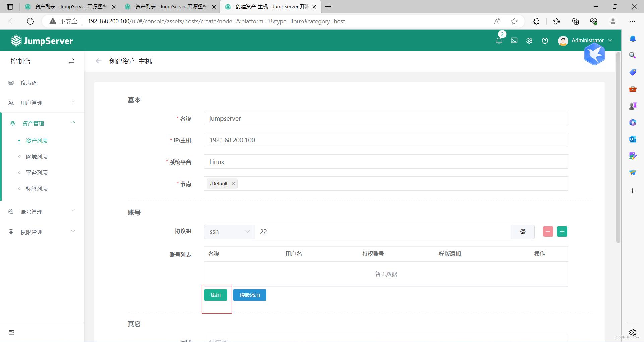Open the notifications bell in JumpServer header
Image resolution: width=644 pixels, height=342 pixels.
(499, 41)
